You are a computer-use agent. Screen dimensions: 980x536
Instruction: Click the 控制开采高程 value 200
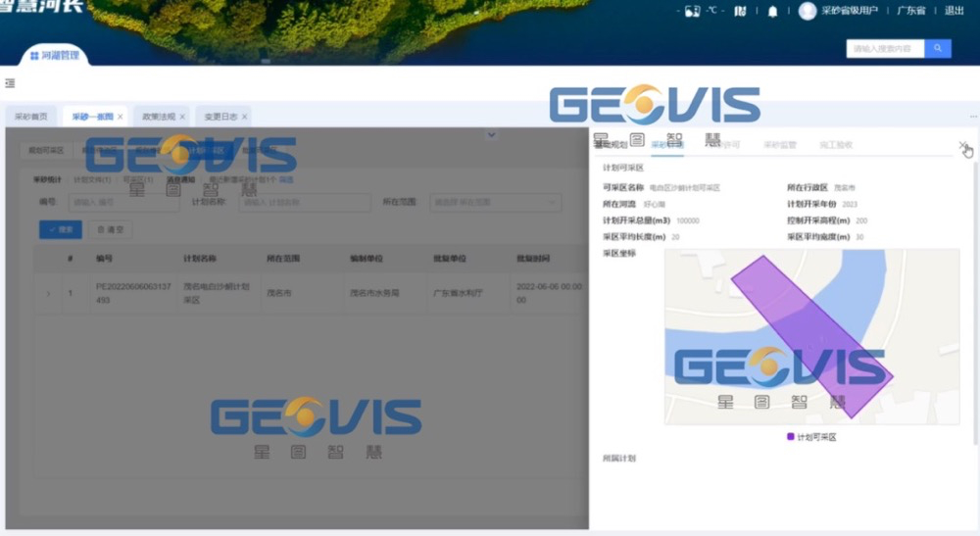(x=861, y=220)
